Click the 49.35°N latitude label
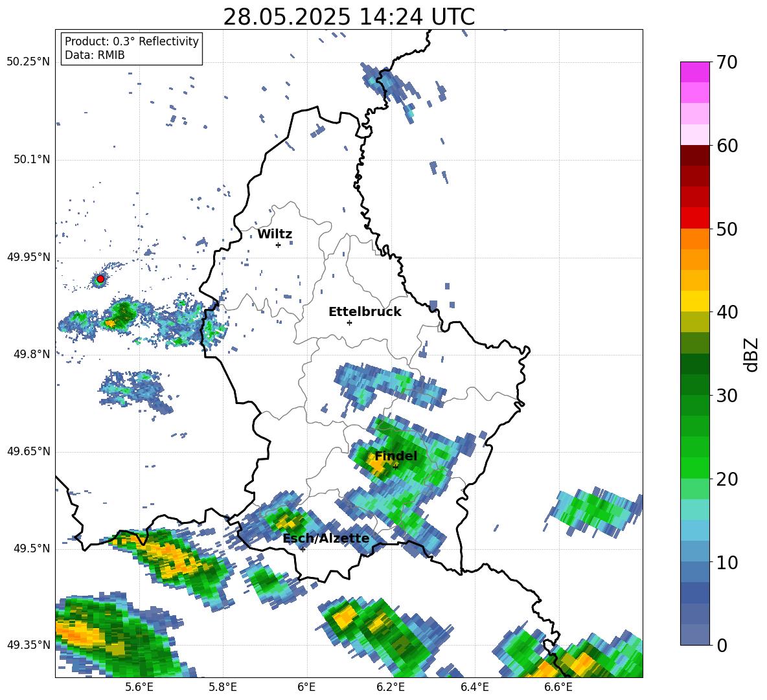Screen dimensions: 767x700 pos(29,645)
